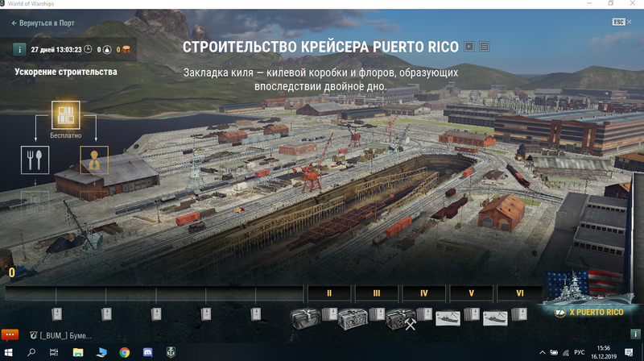Close the screen with ESC button
Image resolution: width=644 pixels, height=361 pixels.
pyautogui.click(x=617, y=23)
